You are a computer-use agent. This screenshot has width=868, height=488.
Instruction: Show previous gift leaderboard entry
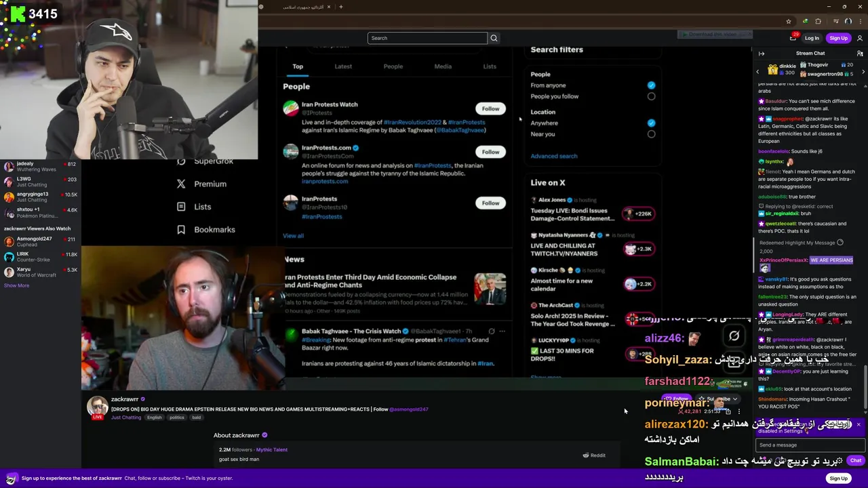(x=758, y=71)
